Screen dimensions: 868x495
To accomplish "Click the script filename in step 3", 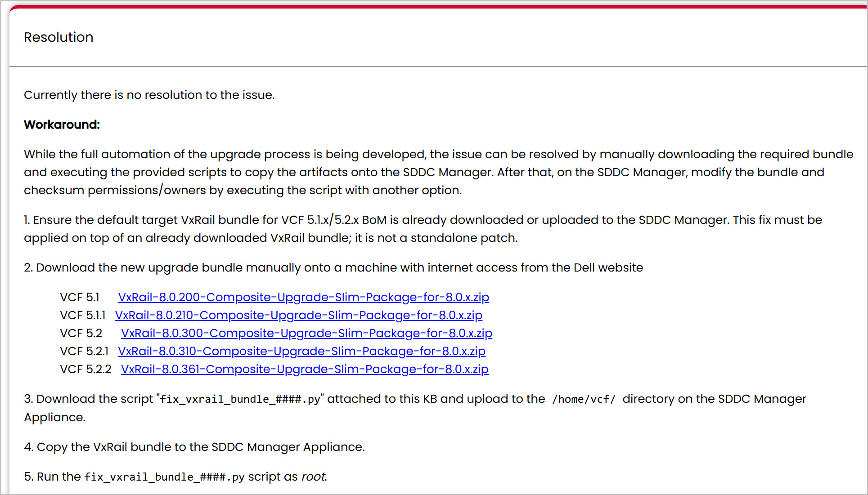I will (240, 399).
